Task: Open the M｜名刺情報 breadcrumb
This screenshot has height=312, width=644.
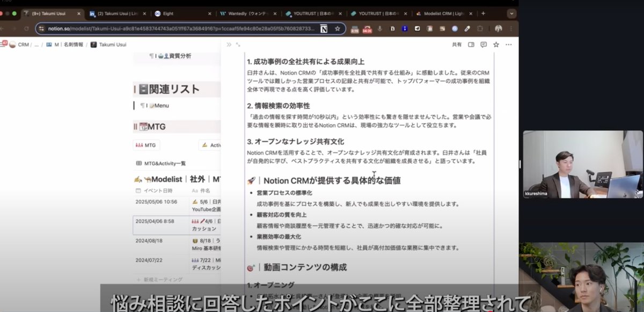Action: click(x=64, y=45)
